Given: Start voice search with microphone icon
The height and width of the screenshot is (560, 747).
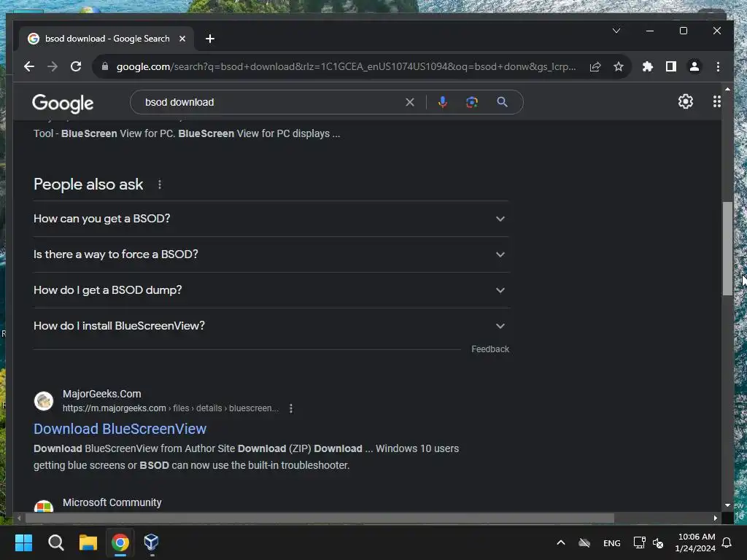Looking at the screenshot, I should pyautogui.click(x=443, y=102).
